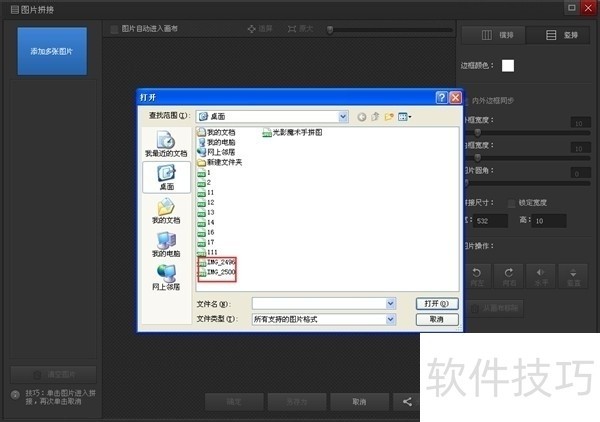Select the file IMG_2496
Screen dimensions: 600x422
point(217,262)
